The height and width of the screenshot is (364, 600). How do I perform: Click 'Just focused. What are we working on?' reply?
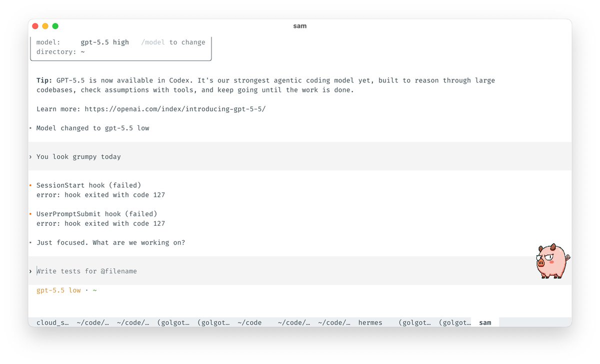(110, 243)
